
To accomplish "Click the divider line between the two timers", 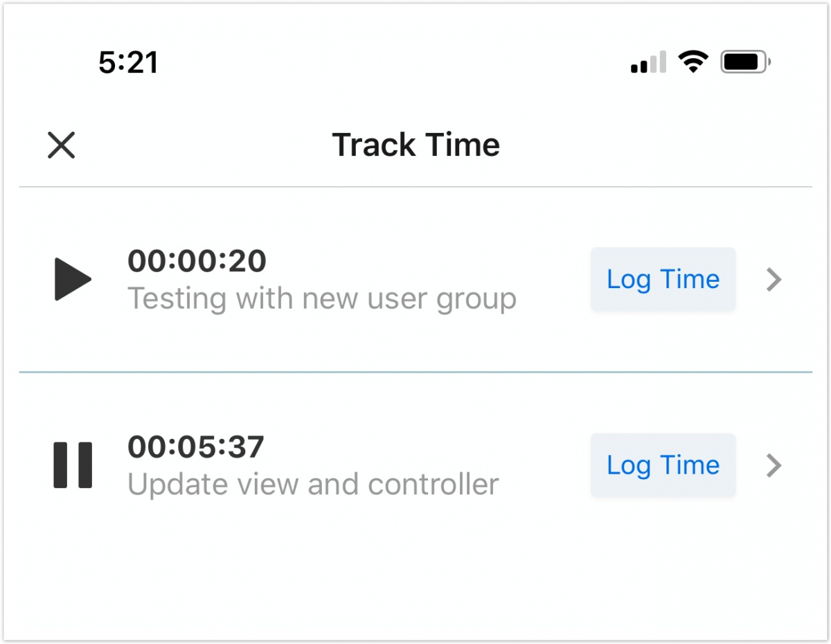I will [x=415, y=373].
